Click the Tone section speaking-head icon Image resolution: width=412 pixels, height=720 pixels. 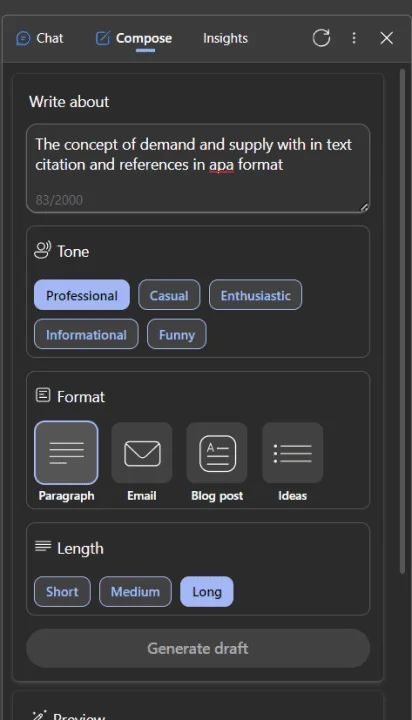43,251
